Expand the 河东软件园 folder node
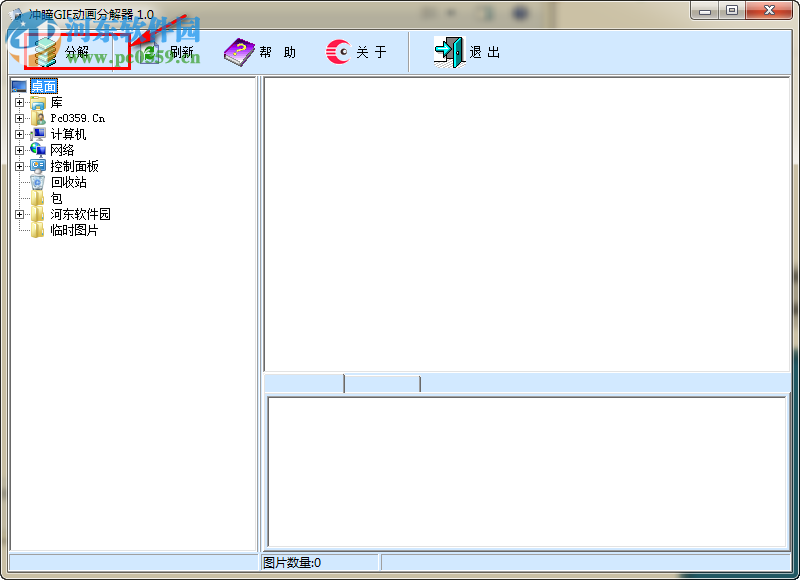The width and height of the screenshot is (800, 580). (x=18, y=214)
